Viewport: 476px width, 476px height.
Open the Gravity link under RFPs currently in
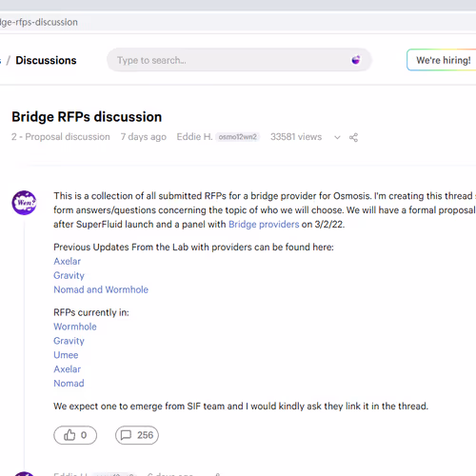69,341
